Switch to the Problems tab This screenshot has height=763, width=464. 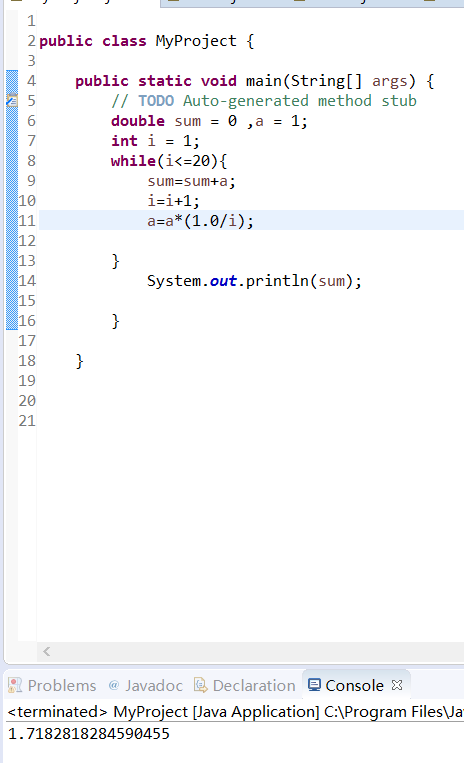click(x=53, y=685)
